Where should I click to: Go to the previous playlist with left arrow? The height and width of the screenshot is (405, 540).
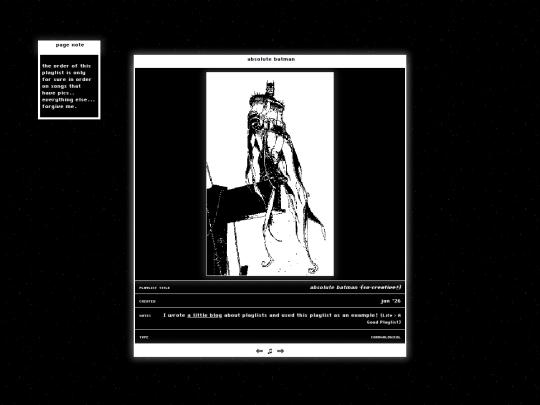tap(259, 351)
